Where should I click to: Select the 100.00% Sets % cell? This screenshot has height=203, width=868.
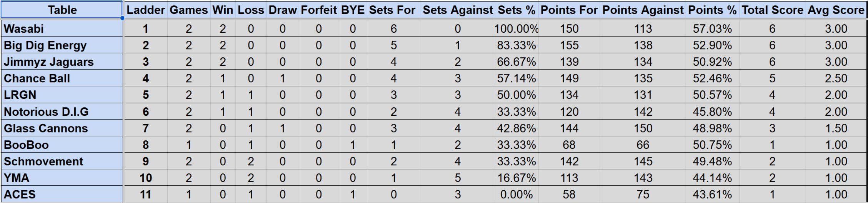click(x=516, y=28)
